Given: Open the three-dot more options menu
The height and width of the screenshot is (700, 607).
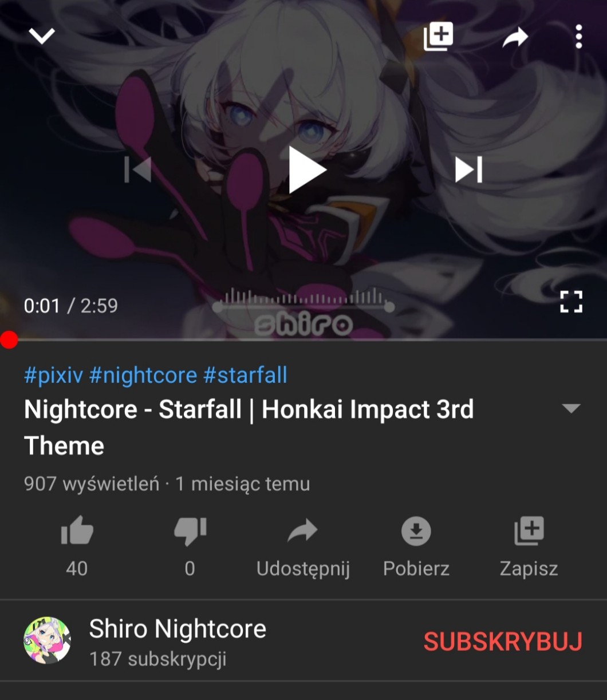Looking at the screenshot, I should pos(579,37).
